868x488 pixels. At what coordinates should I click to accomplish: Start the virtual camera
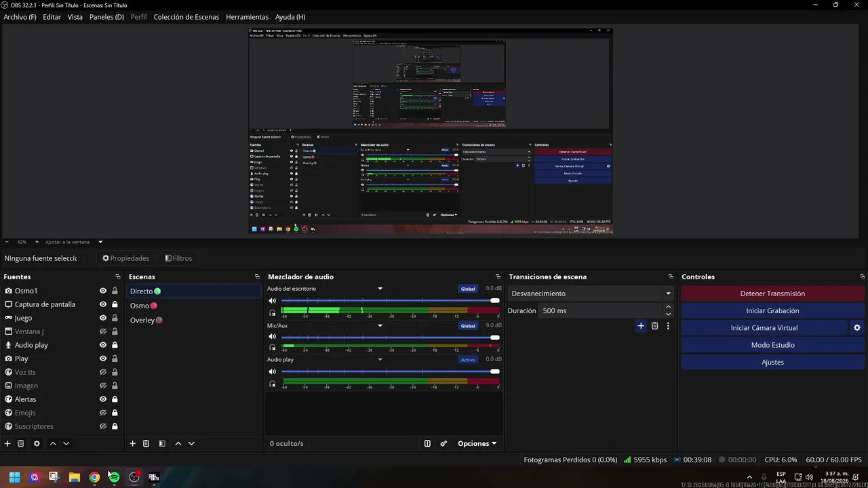click(764, 328)
